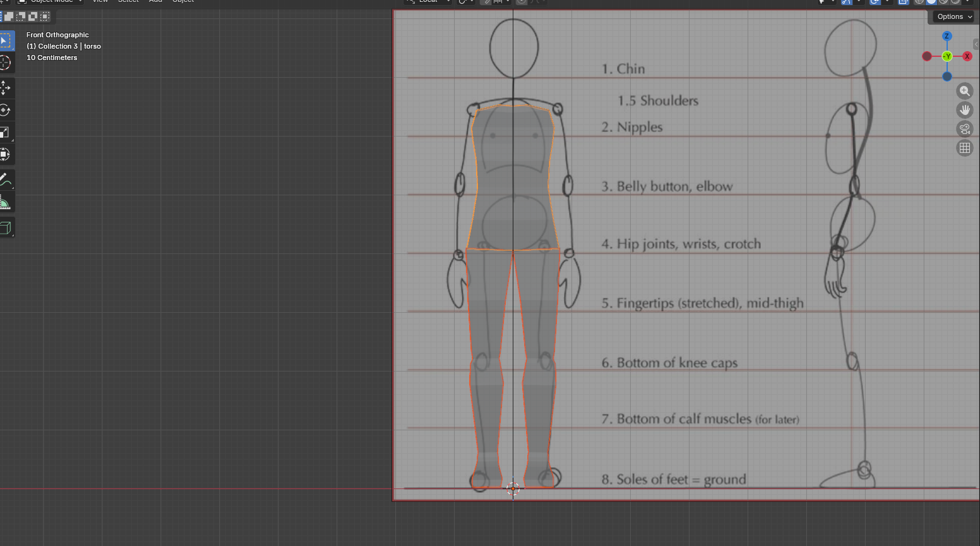Open the shading options dropdown arrow
Screen dimensions: 980x546
[968, 1]
